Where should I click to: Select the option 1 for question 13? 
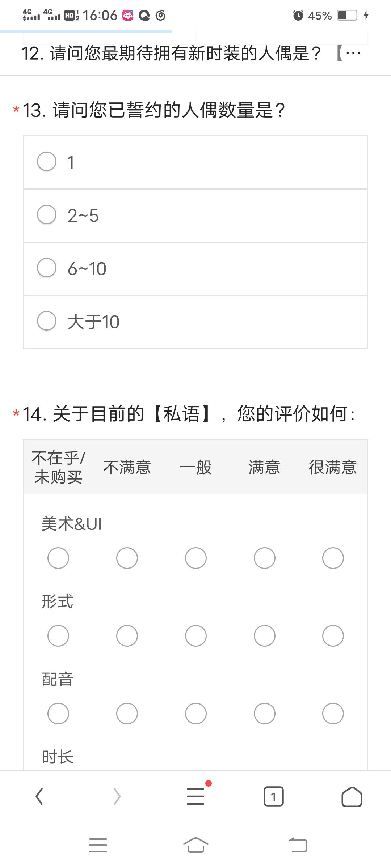pos(47,161)
